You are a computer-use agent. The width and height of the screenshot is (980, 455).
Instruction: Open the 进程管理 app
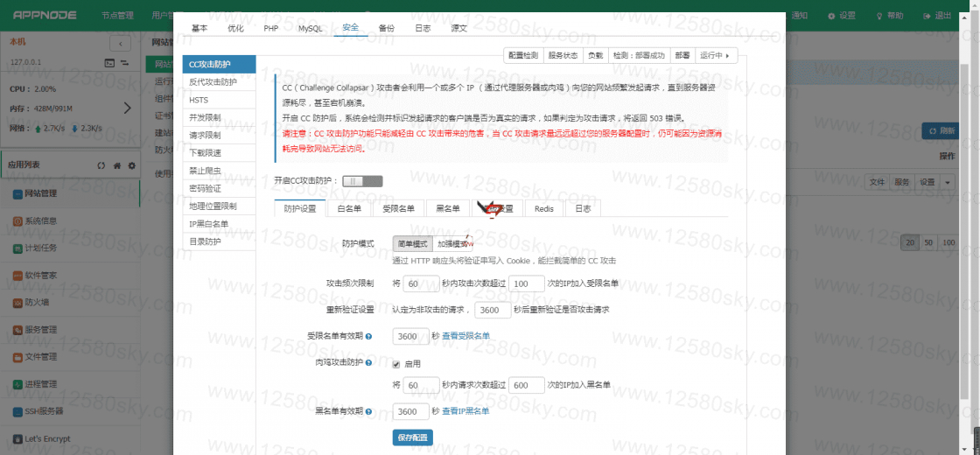70,384
